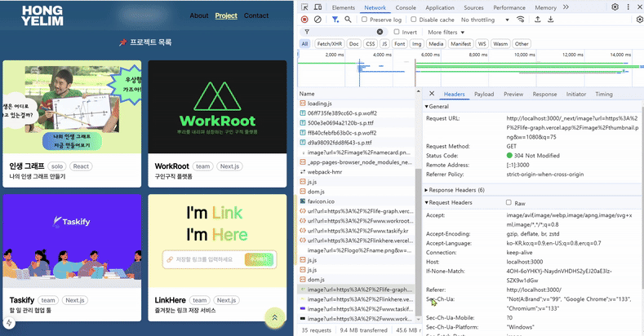Click the scroll-to-top arrow button
Viewport: 644px width, 336px height.
pyautogui.click(x=275, y=318)
